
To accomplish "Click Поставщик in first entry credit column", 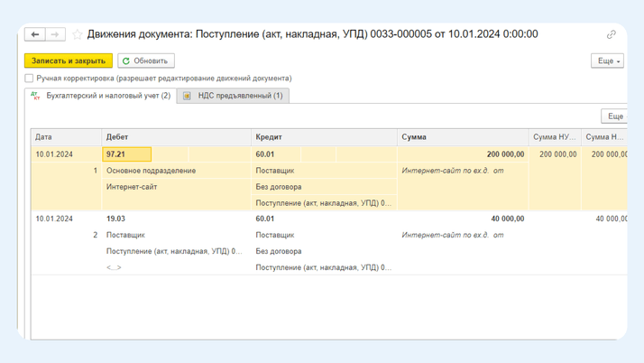I will 275,171.
